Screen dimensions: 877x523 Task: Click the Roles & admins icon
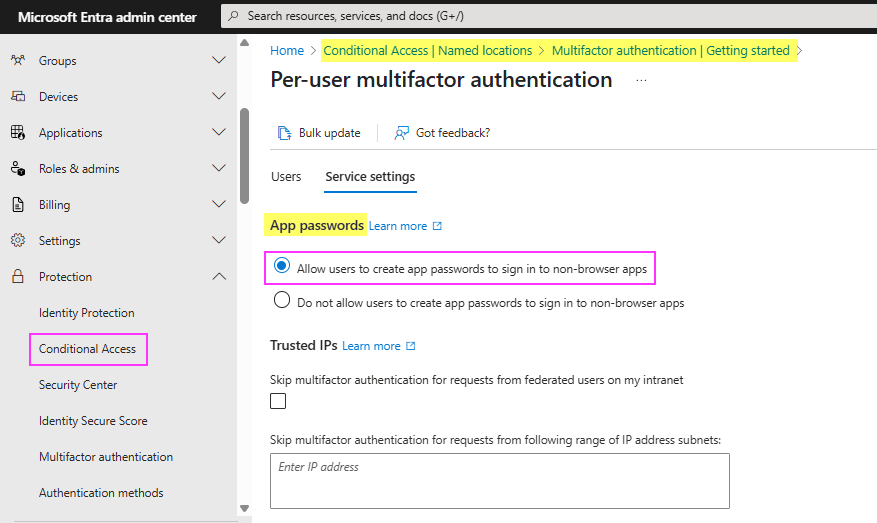coord(18,168)
